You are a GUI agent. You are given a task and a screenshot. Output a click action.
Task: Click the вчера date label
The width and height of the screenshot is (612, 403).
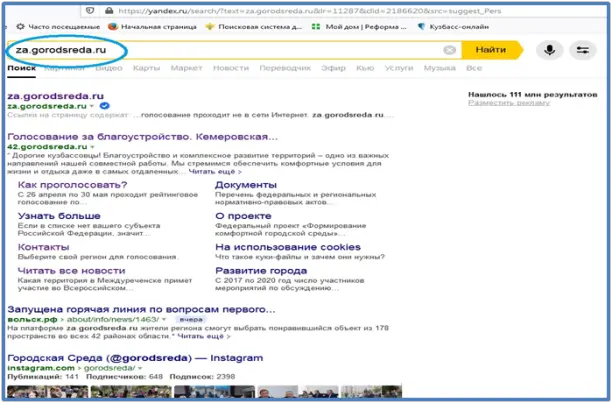(x=191, y=320)
